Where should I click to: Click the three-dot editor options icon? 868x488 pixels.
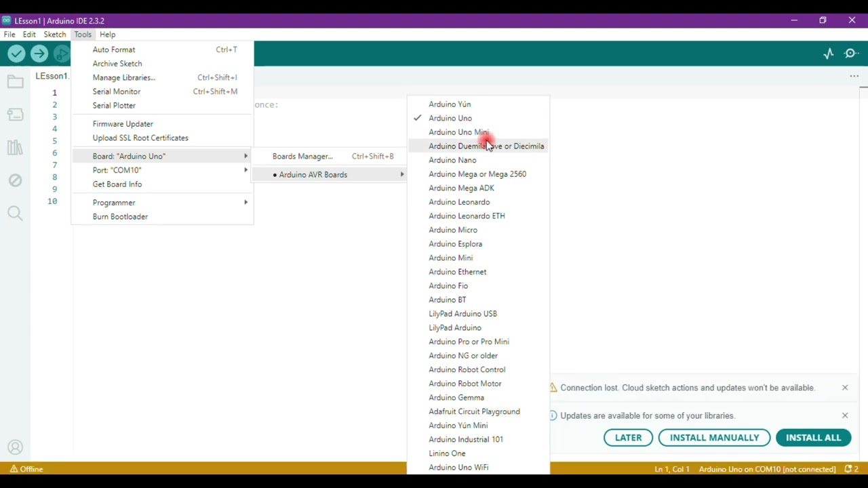point(854,76)
